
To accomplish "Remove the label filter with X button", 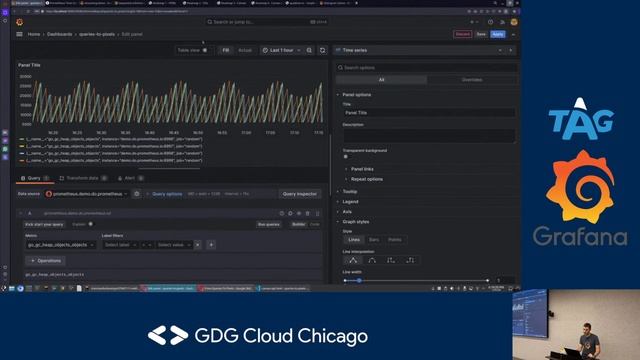I will point(198,245).
